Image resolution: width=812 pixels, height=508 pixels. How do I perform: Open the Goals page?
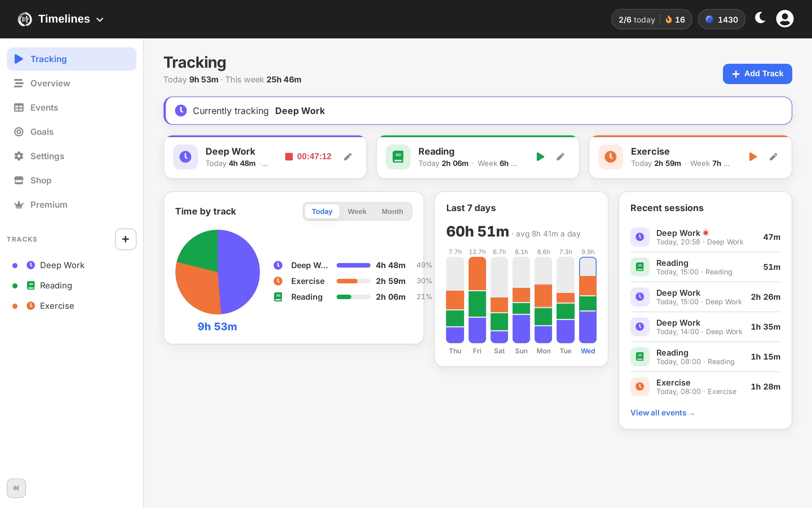coord(71,132)
